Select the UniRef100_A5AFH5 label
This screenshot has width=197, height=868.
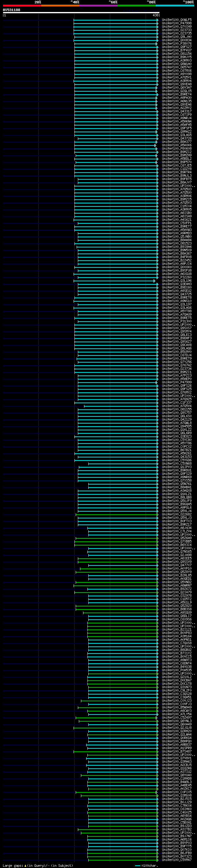click(x=177, y=125)
